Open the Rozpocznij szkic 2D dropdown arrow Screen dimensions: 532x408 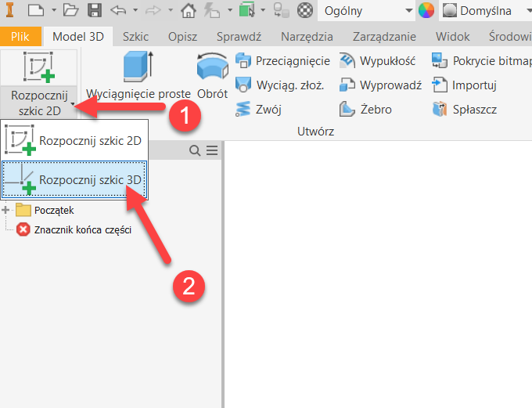(x=72, y=104)
